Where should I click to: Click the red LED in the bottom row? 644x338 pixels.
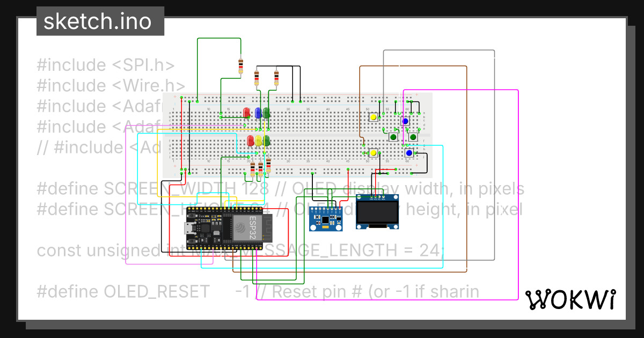(250, 141)
